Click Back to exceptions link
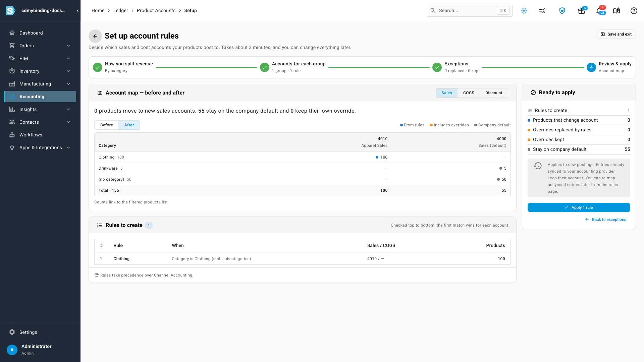The image size is (644, 362). click(605, 220)
